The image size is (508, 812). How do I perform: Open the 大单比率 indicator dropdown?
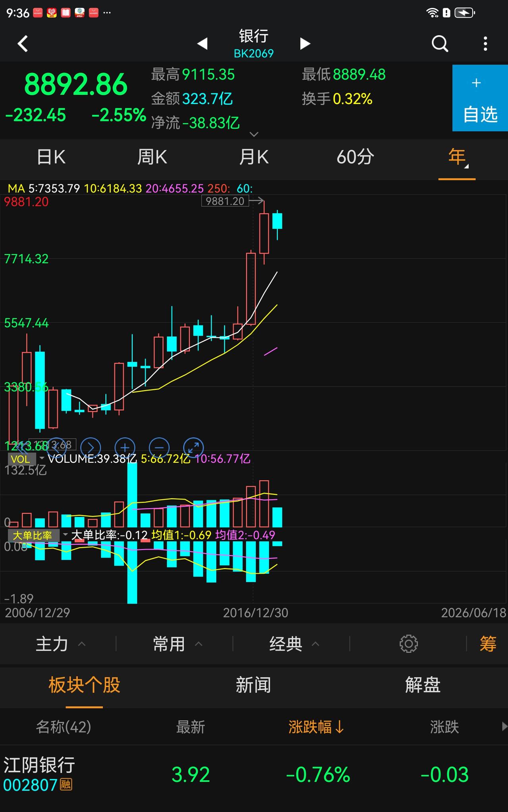pos(38,536)
